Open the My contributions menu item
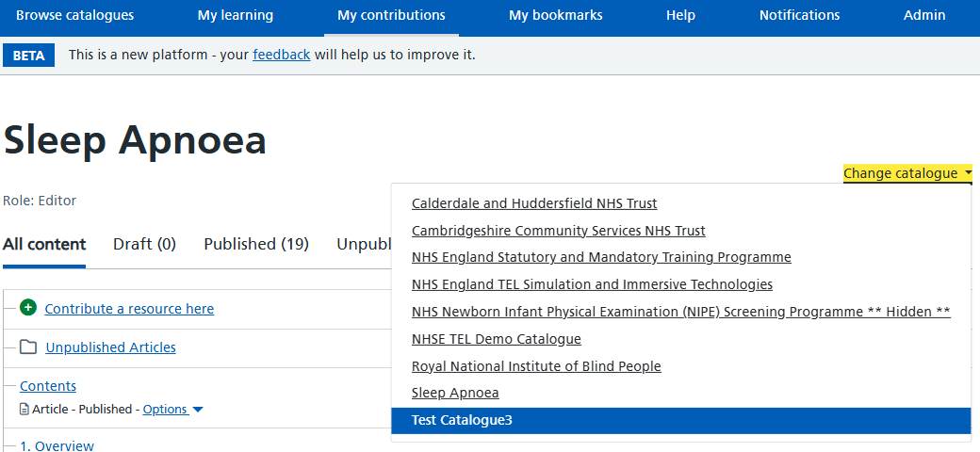 pos(391,16)
